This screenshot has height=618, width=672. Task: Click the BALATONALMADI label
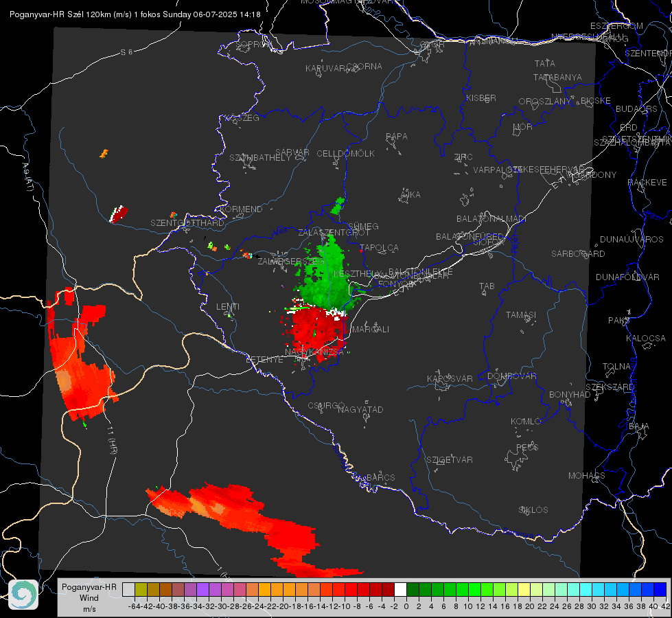(x=491, y=219)
